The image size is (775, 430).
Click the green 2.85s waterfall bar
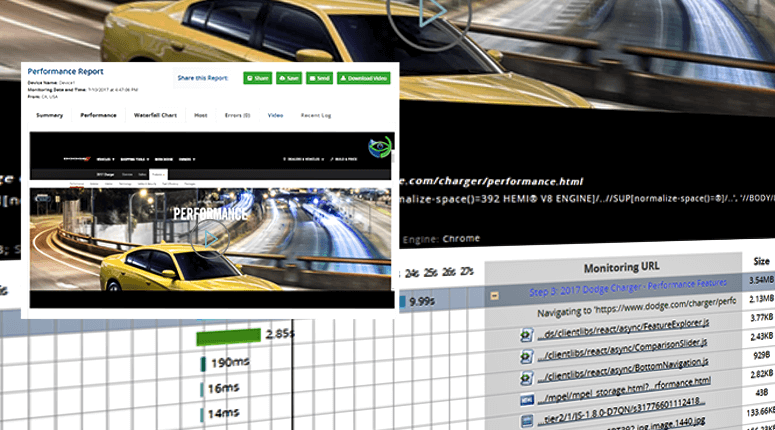(228, 337)
